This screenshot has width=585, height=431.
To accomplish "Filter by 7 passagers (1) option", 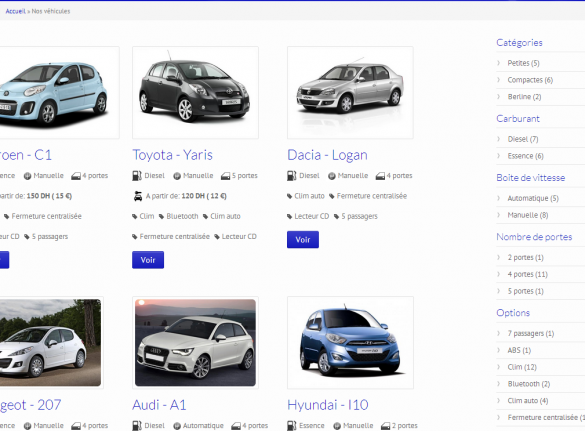I will tap(531, 333).
